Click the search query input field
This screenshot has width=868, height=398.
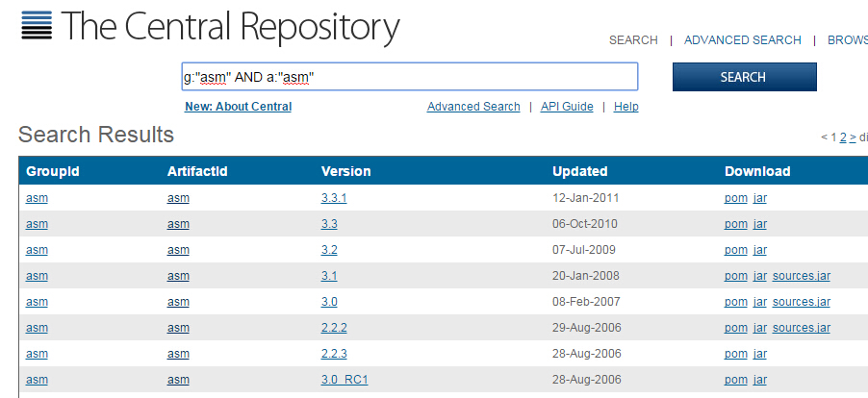click(x=409, y=77)
